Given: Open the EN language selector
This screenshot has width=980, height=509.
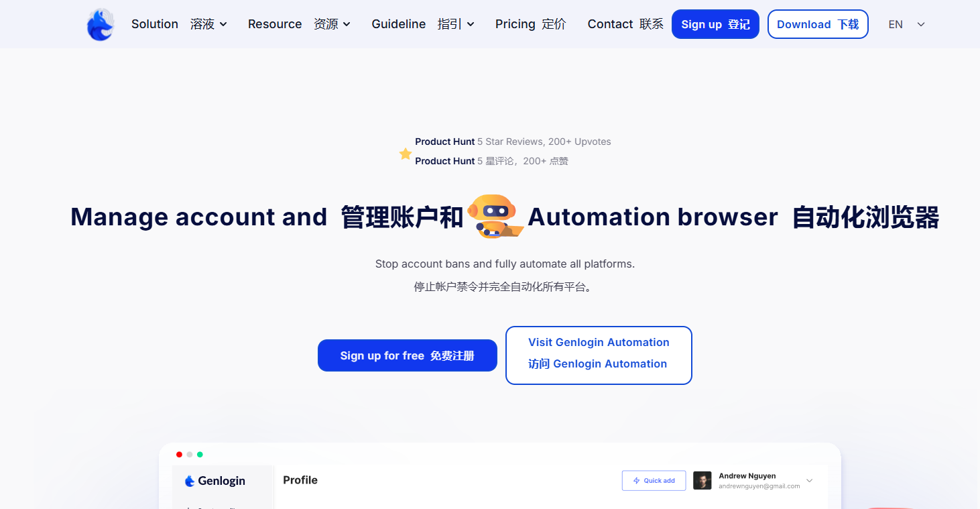Looking at the screenshot, I should (x=906, y=24).
